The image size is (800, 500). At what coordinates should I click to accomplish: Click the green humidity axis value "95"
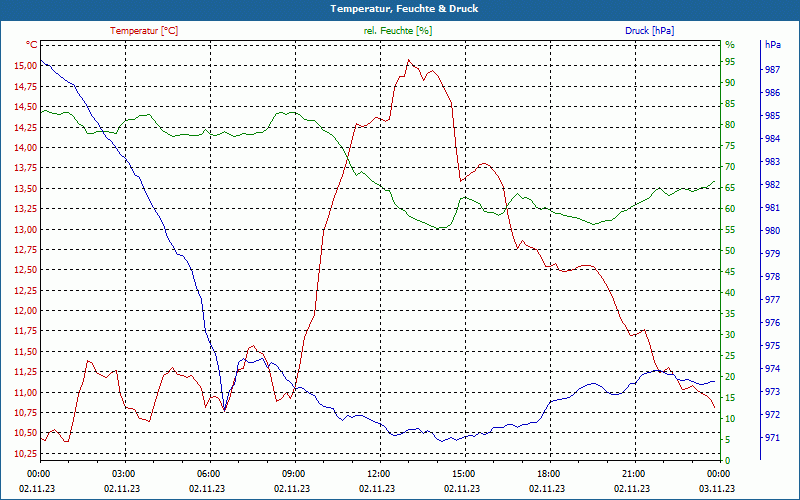coord(730,62)
